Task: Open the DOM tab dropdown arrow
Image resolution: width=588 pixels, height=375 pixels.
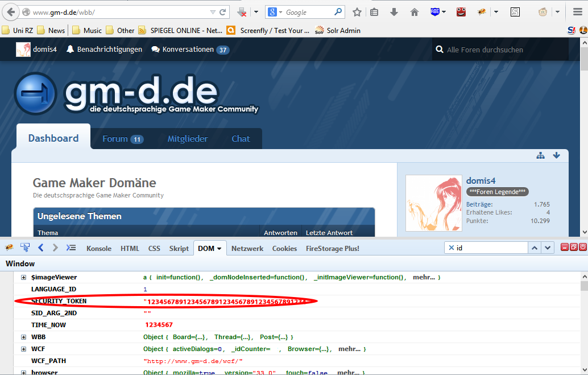Action: tap(220, 249)
